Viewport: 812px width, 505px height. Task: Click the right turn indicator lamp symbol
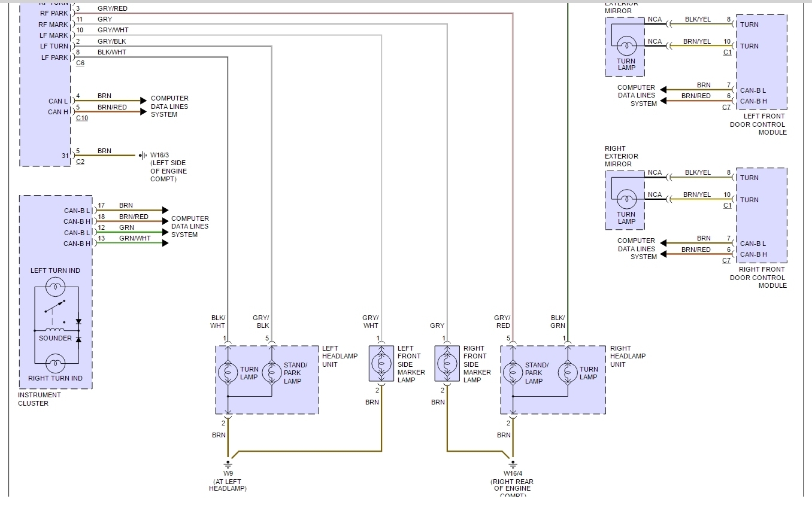(55, 363)
